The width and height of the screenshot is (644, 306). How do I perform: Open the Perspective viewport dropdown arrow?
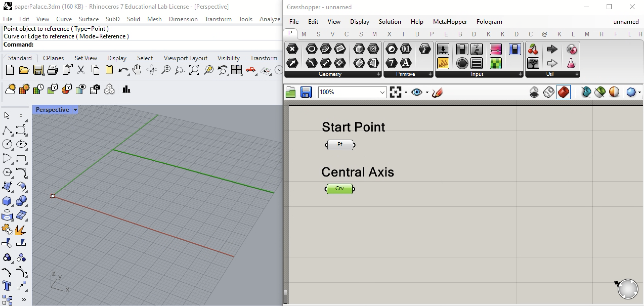pos(75,110)
